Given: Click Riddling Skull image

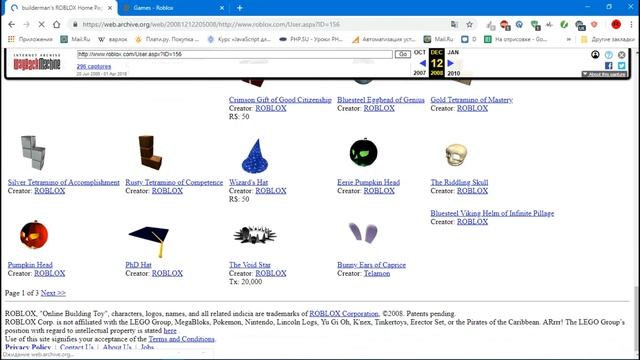Looking at the screenshot, I should (456, 155).
